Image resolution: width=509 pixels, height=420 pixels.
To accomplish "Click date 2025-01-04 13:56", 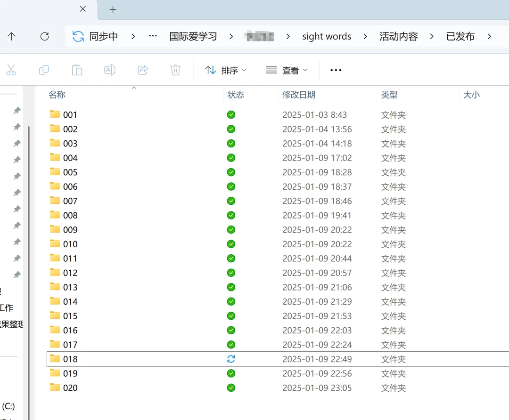I will [317, 129].
